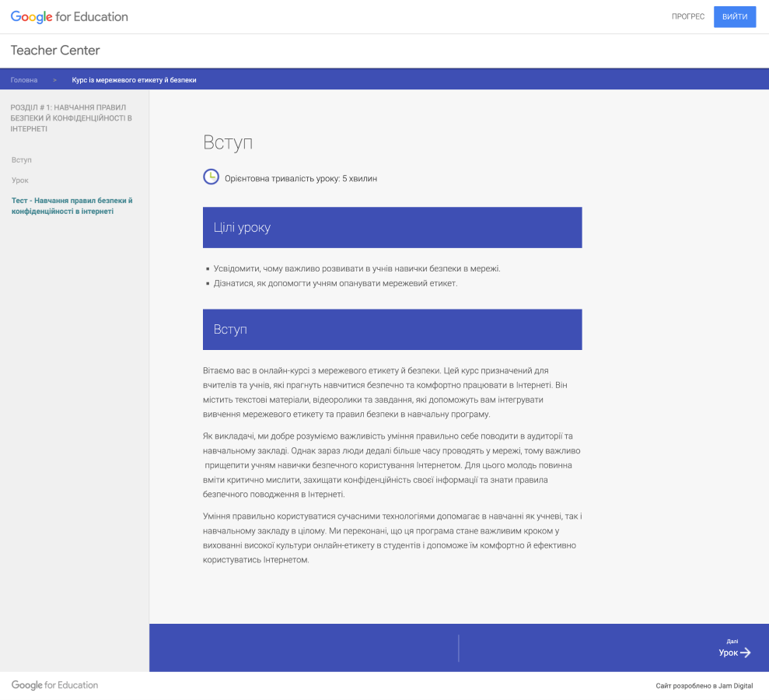The image size is (769, 700).
Task: Click the Цілі уроку section banner
Action: pyautogui.click(x=392, y=227)
